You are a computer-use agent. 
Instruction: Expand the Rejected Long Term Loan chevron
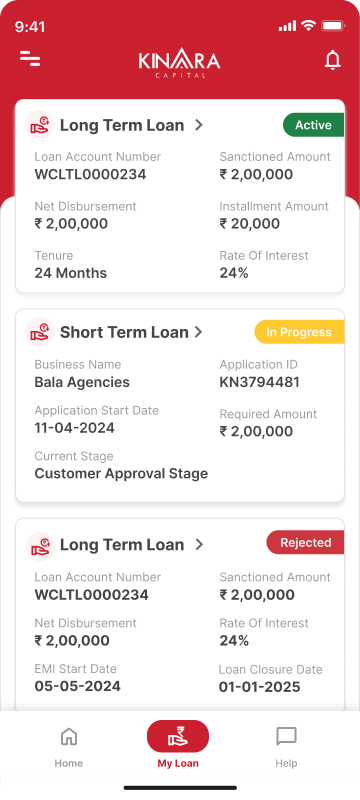click(x=199, y=545)
